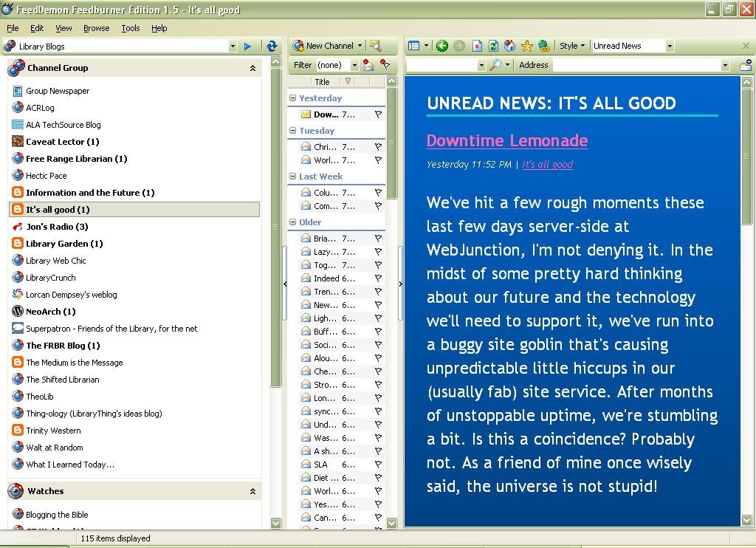Image resolution: width=756 pixels, height=548 pixels.
Task: Open the Address bar dropdown arrow
Action: pos(725,65)
